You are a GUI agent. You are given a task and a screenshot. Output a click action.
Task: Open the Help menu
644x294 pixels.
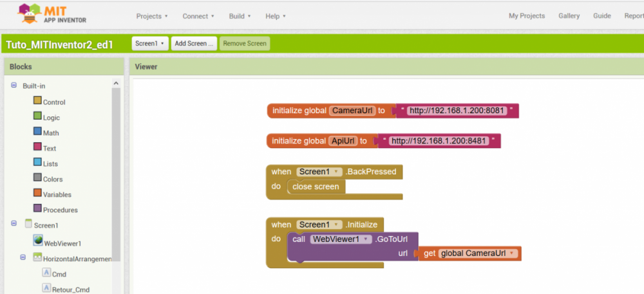click(275, 16)
